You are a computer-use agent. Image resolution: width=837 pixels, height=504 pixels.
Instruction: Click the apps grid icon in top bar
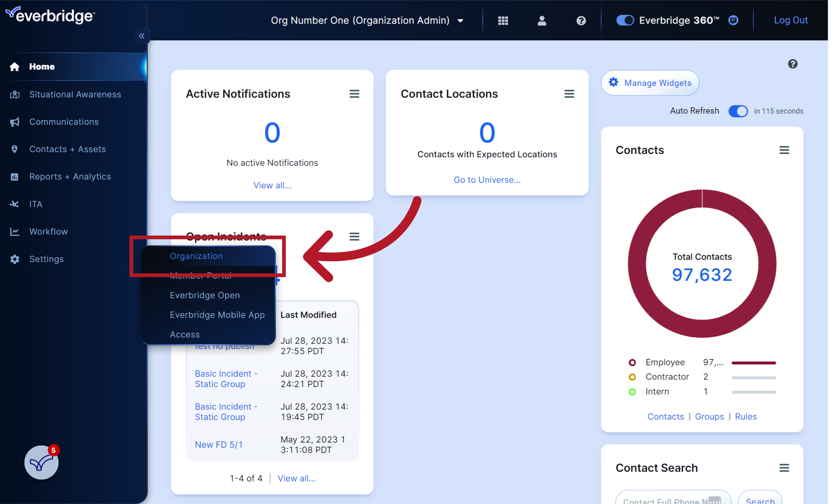click(503, 20)
